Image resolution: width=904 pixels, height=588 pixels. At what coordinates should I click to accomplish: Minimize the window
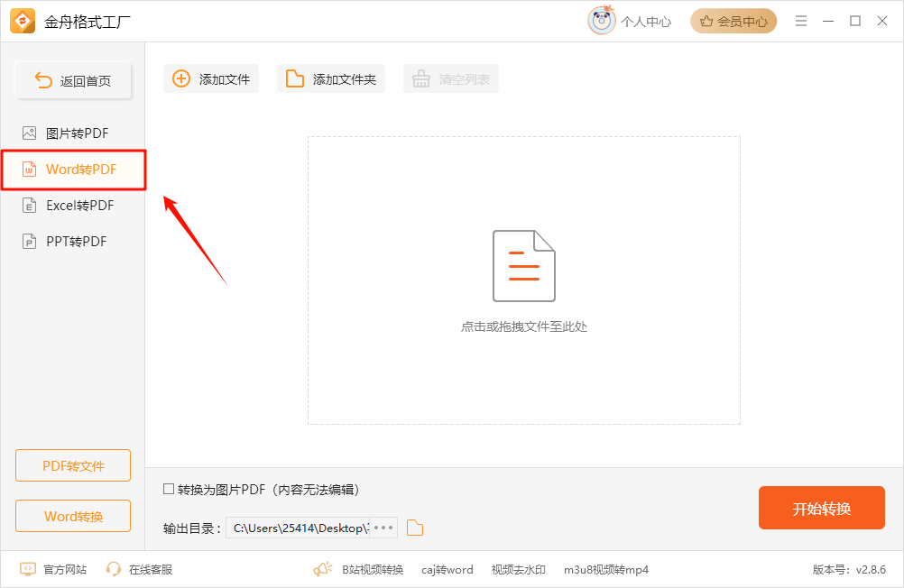point(828,22)
